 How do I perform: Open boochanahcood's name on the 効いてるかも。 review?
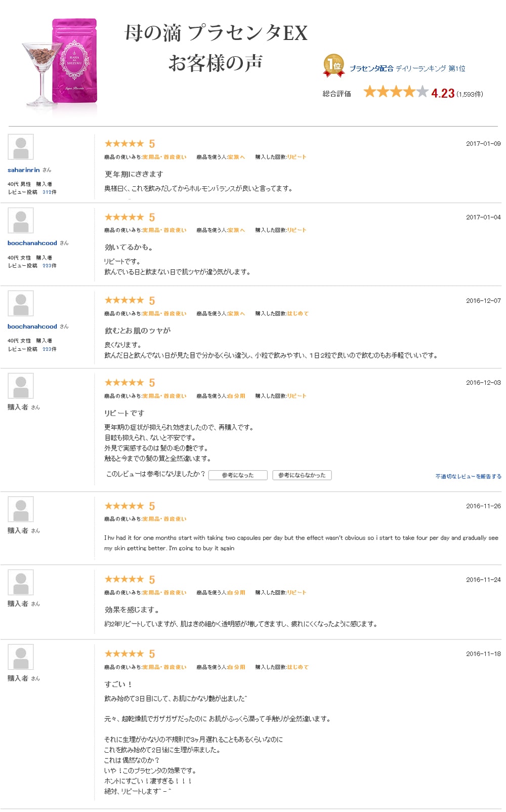(x=32, y=243)
